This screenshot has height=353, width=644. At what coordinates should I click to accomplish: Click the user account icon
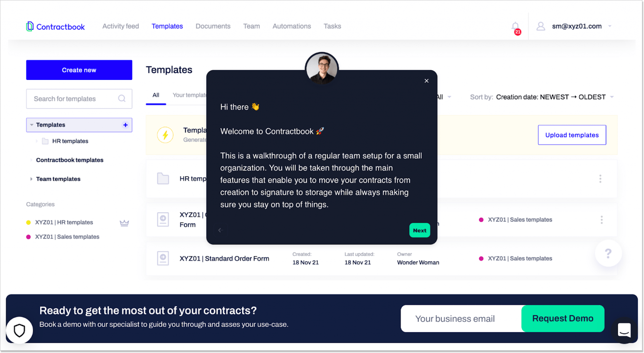pyautogui.click(x=541, y=26)
